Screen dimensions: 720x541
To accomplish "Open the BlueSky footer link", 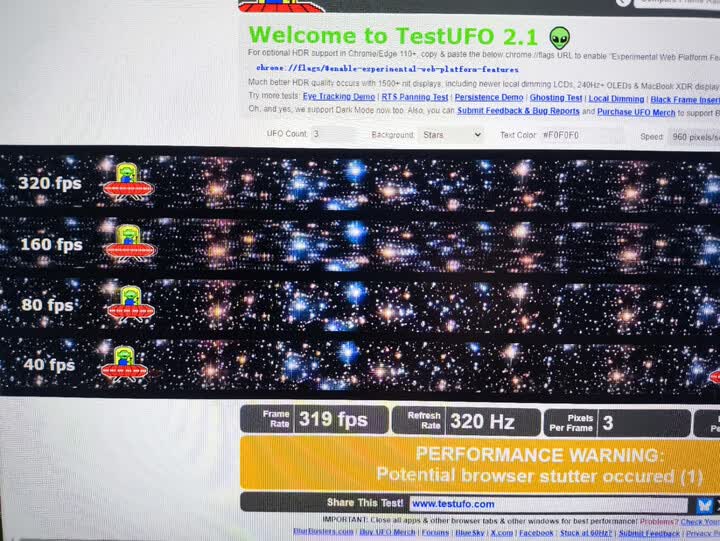I will 470,533.
